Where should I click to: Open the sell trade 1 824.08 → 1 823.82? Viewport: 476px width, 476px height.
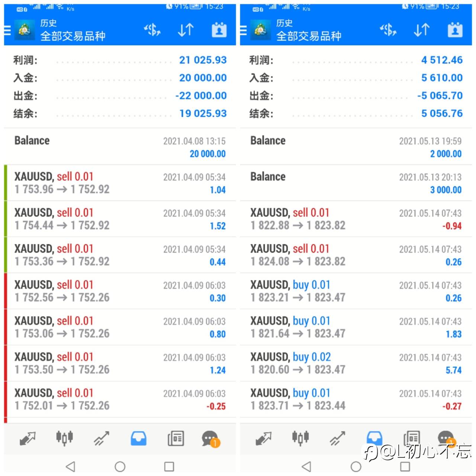tap(356, 255)
